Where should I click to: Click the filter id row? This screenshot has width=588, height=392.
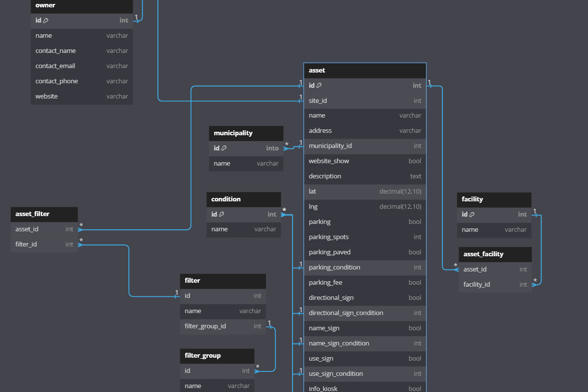[x=223, y=296]
